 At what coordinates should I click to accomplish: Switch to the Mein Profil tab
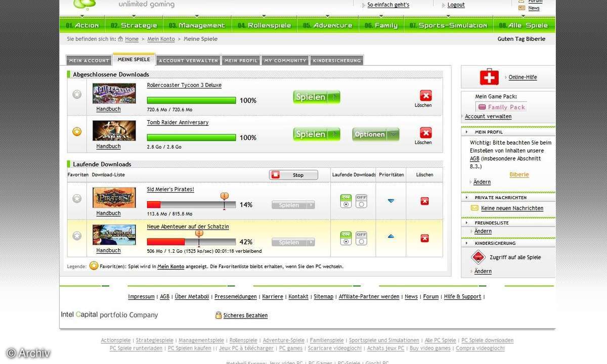(x=241, y=60)
